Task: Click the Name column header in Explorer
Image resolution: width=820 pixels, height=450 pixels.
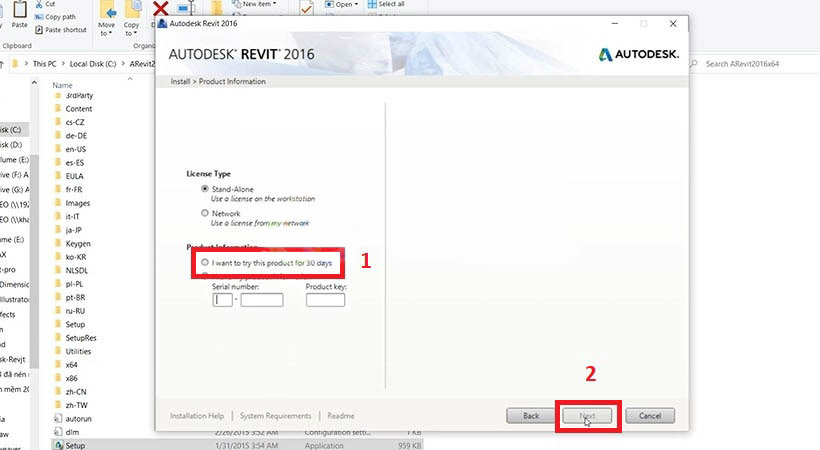Action: tap(62, 85)
